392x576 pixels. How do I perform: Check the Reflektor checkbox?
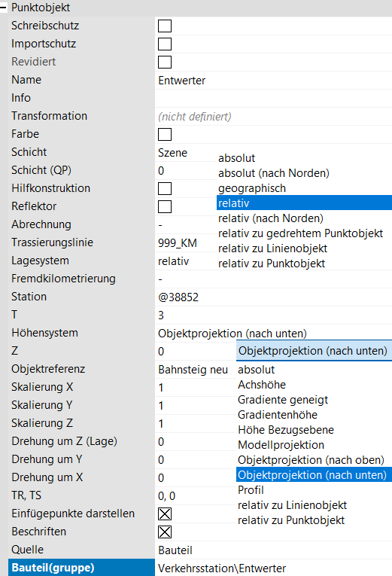point(165,207)
